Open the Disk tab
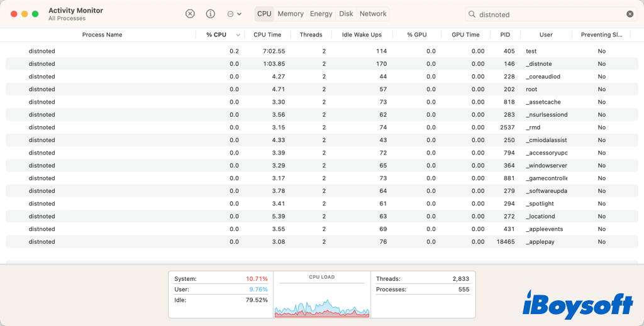 coord(346,14)
